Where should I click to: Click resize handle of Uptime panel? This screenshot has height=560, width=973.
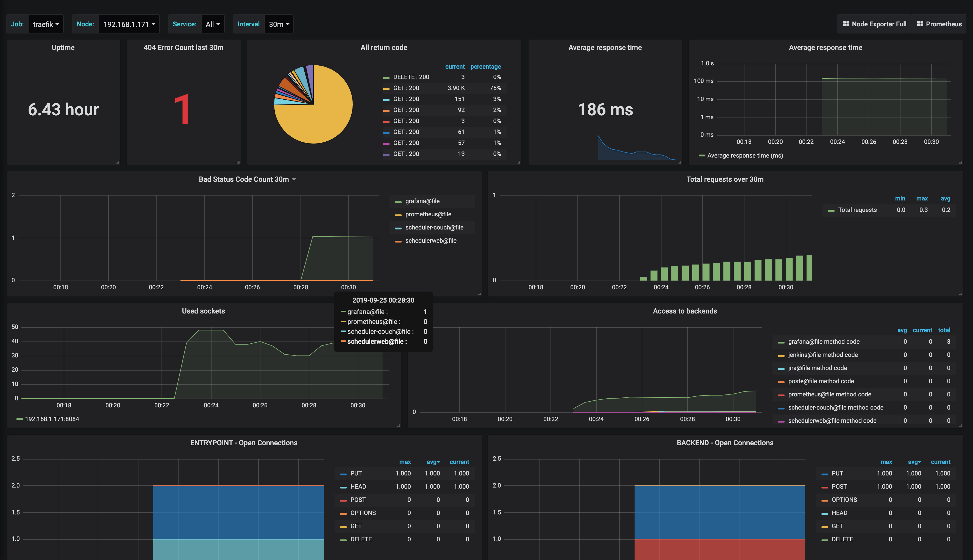118,162
